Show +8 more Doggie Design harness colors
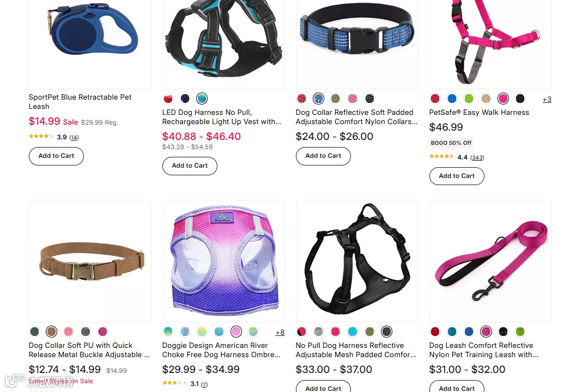Screen dimensions: 564x392 280,333
